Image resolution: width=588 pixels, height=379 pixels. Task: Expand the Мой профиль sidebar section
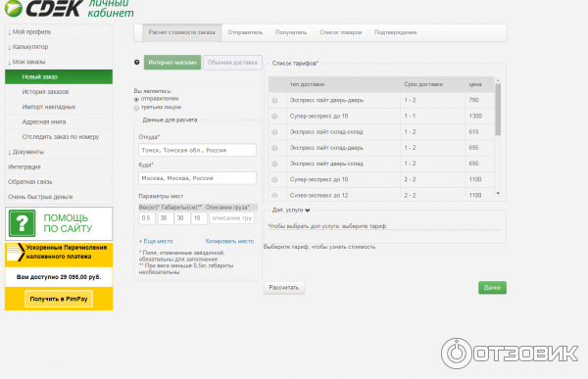tap(59, 32)
